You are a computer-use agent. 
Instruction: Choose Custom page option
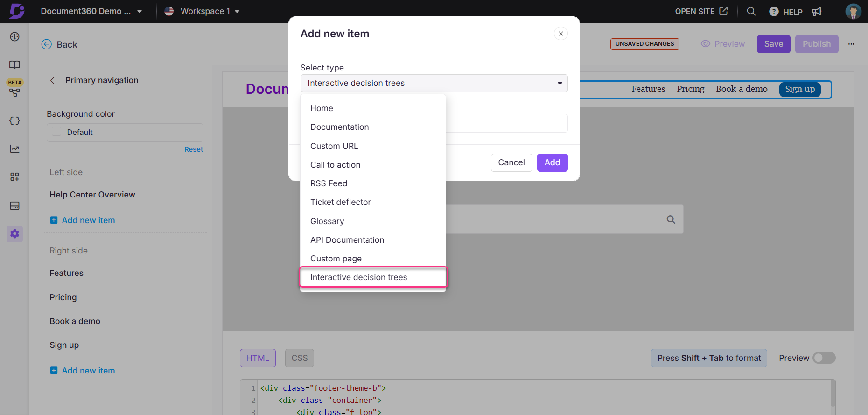pyautogui.click(x=373, y=259)
